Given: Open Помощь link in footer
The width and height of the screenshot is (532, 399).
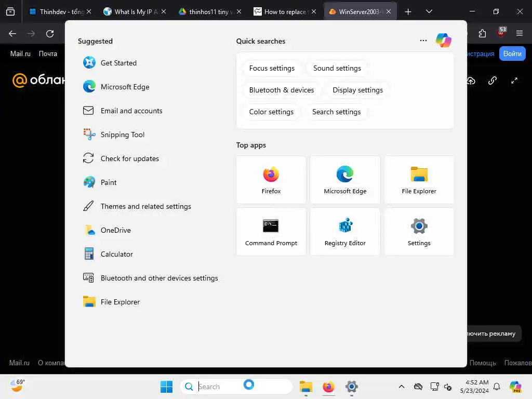Looking at the screenshot, I should click(483, 363).
